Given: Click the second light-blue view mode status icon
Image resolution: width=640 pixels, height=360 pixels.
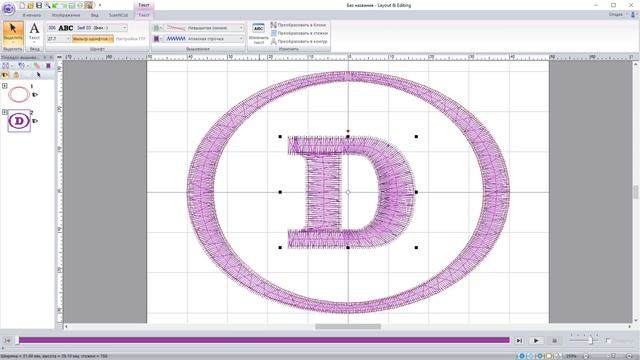Looking at the screenshot, I should coord(531,356).
